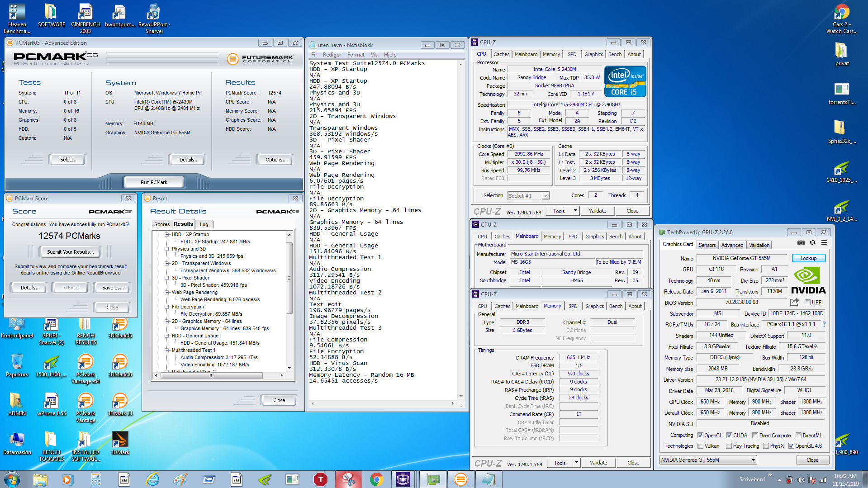Image resolution: width=868 pixels, height=488 pixels.
Task: Open Tools dropdown arrow in bottom CPU-Z
Action: pos(576,463)
